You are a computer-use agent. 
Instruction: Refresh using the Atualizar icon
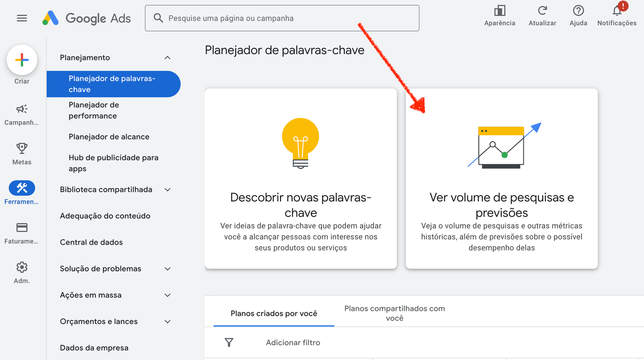542,11
